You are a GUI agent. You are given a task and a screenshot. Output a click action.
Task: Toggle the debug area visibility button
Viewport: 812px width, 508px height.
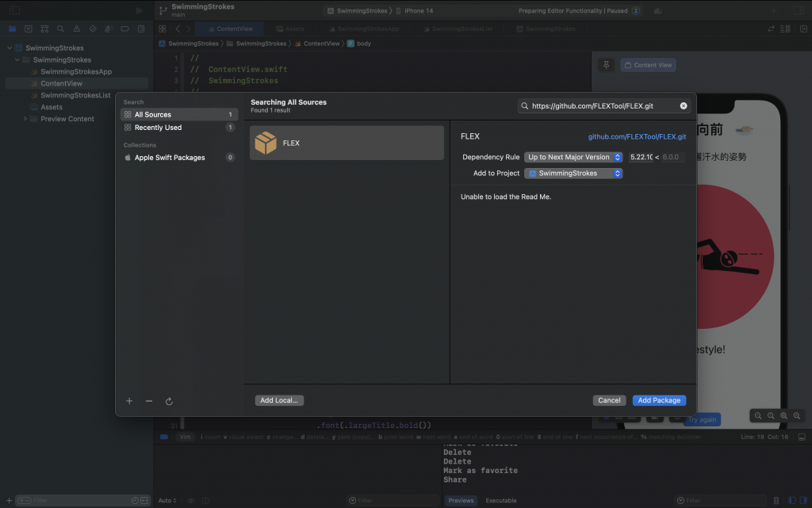pos(802,437)
